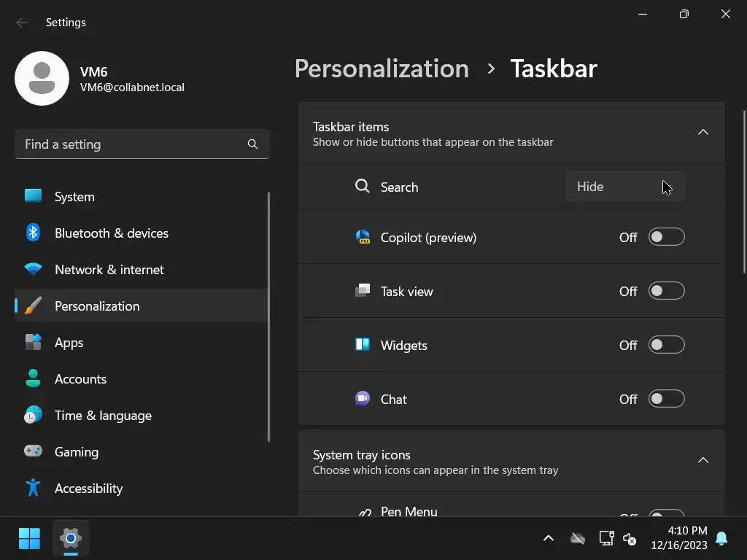Click the VM6 user profile avatar
The height and width of the screenshot is (560, 747).
pyautogui.click(x=42, y=78)
